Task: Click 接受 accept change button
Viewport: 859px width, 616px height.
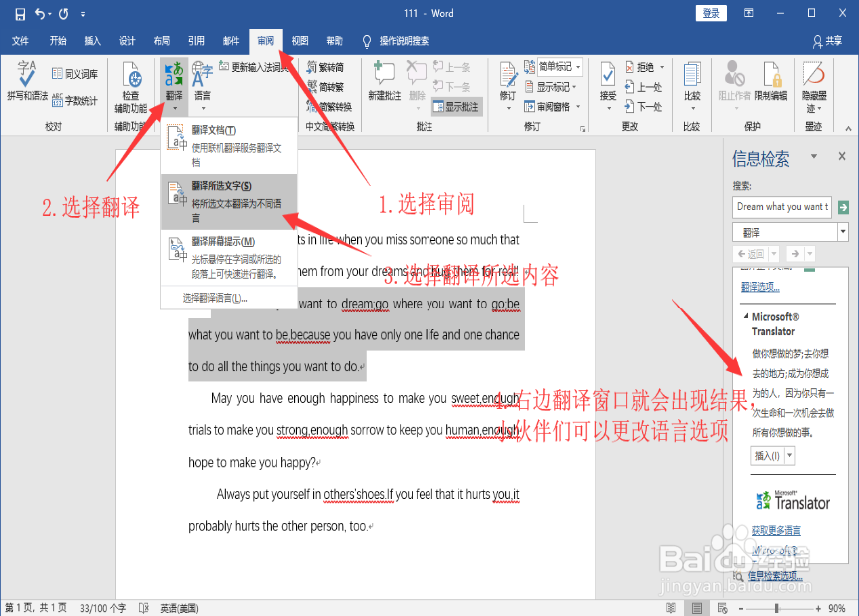Action: [x=608, y=86]
